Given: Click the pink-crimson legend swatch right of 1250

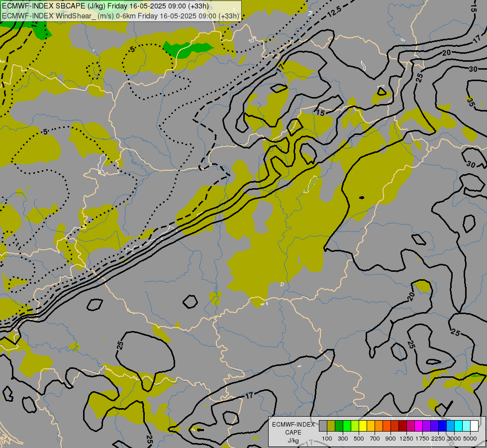Looking at the screenshot, I should (410, 426).
